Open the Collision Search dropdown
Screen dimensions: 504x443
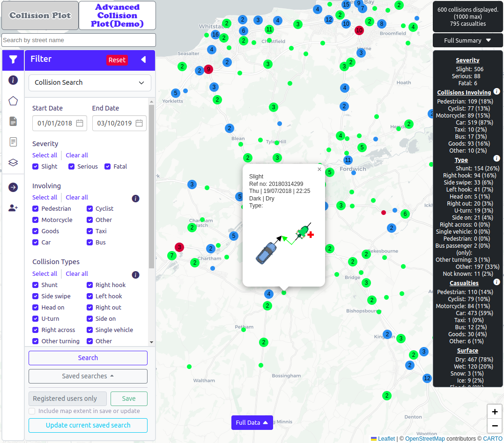pos(89,82)
